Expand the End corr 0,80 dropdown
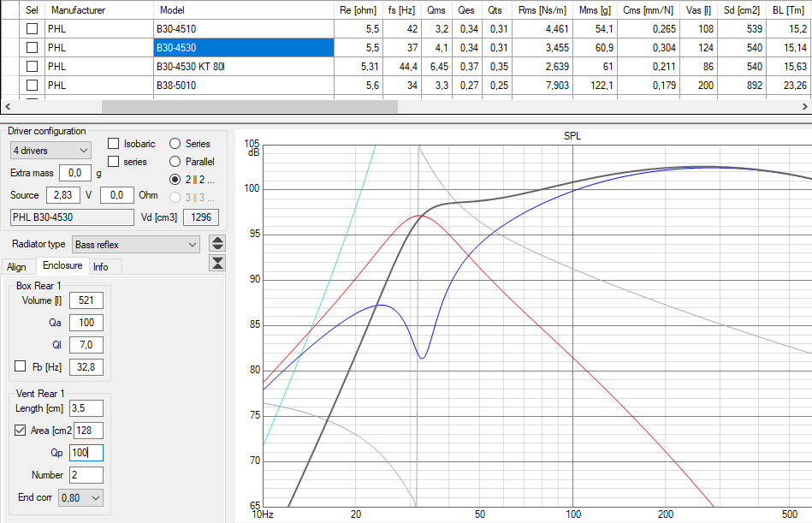 pyautogui.click(x=80, y=497)
